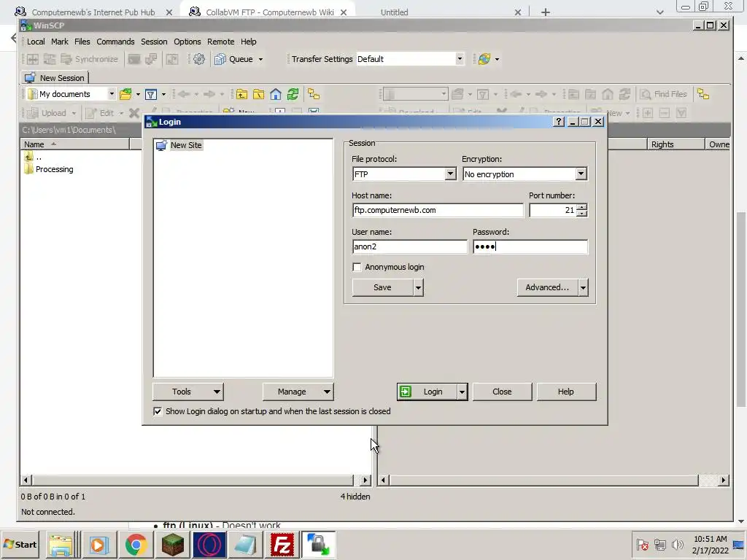Click the local Edit toolbar button

tap(101, 113)
